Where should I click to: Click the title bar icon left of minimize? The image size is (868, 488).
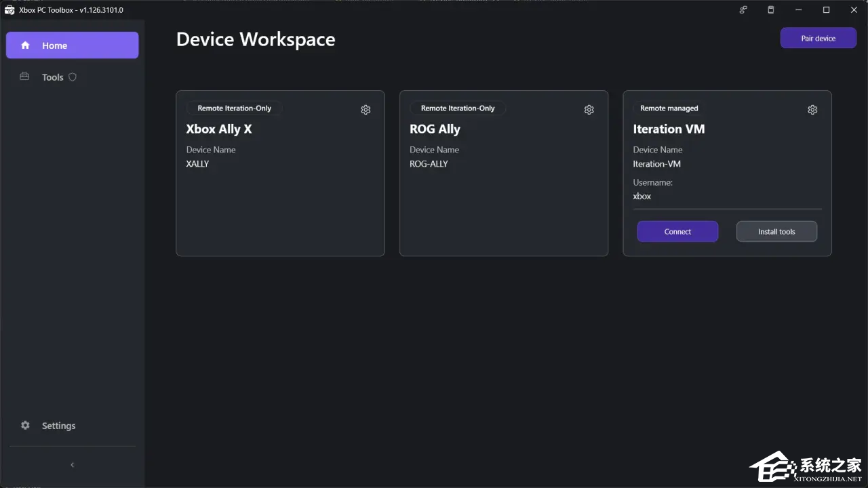[x=770, y=10]
